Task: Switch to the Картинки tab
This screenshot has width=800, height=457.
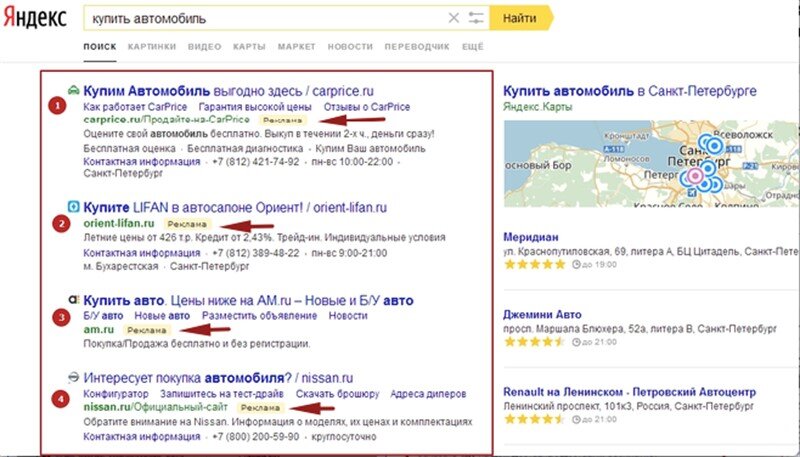Action: point(152,46)
